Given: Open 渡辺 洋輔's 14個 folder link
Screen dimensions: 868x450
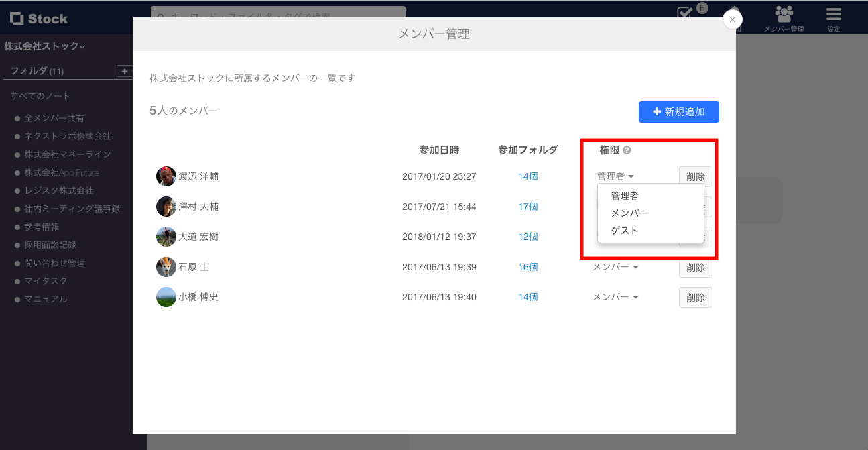Looking at the screenshot, I should click(527, 176).
